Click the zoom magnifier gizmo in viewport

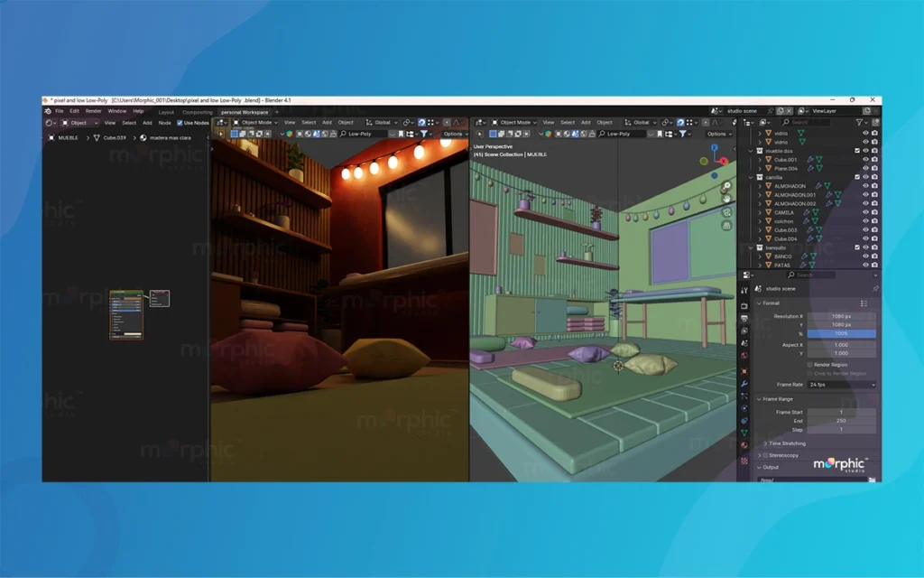point(726,186)
